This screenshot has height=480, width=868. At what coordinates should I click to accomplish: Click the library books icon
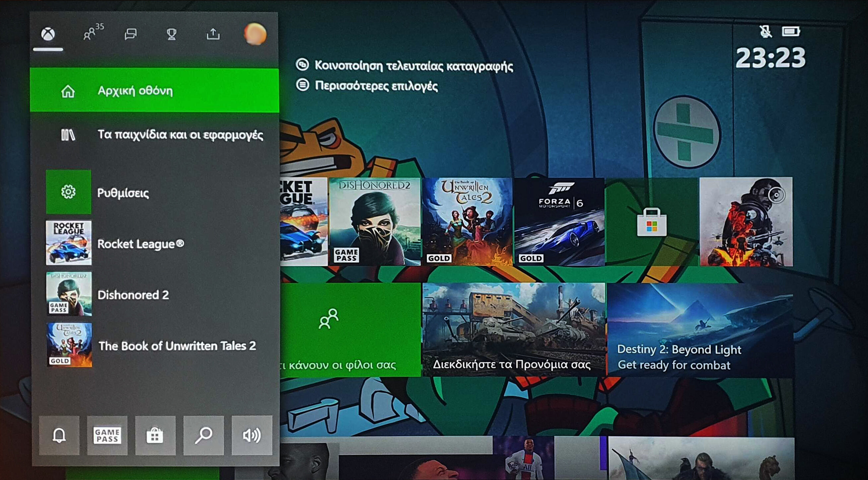coord(68,135)
